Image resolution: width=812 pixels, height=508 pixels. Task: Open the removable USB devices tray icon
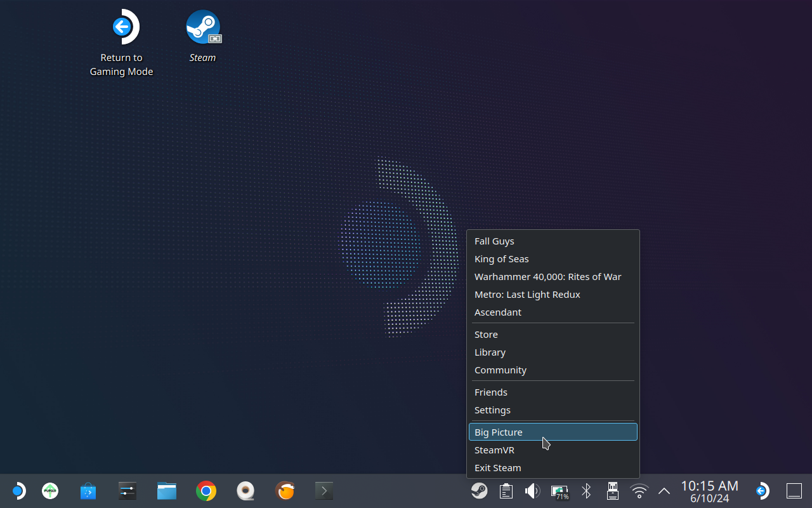612,491
